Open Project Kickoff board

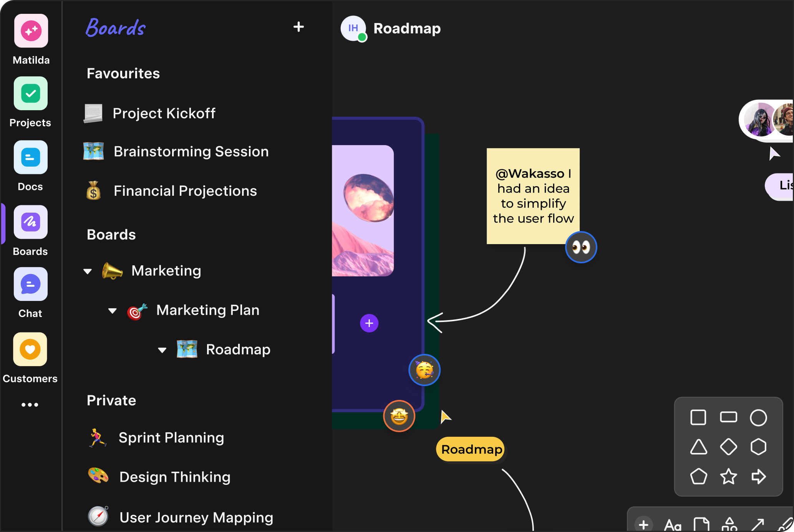click(x=164, y=114)
